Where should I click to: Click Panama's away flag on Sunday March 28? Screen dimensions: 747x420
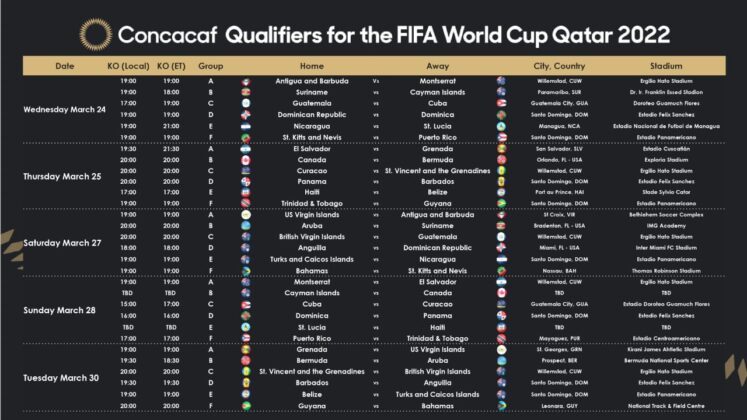[500, 316]
